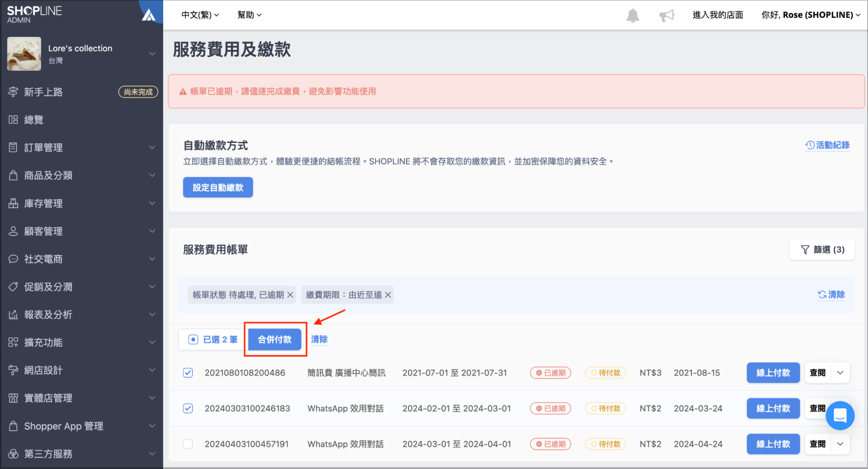Image resolution: width=868 pixels, height=469 pixels.
Task: Click the 第三方服務 icon
Action: pos(13,454)
